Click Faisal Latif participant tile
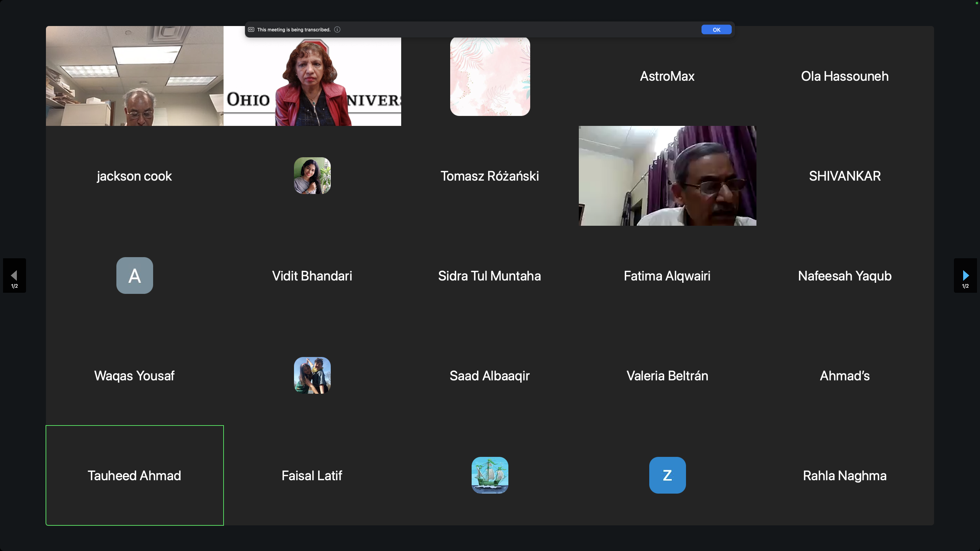 (x=312, y=475)
